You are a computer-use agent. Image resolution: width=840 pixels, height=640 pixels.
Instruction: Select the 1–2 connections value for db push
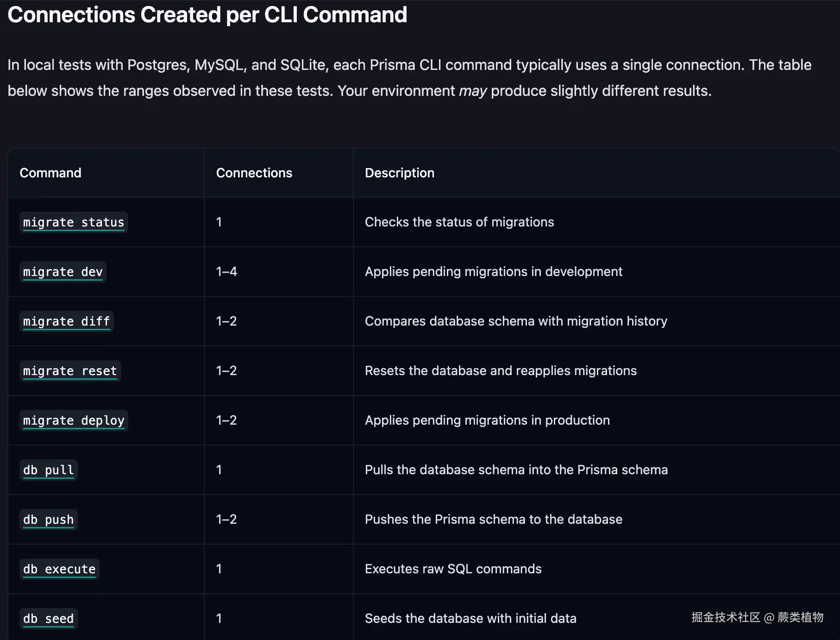point(226,519)
